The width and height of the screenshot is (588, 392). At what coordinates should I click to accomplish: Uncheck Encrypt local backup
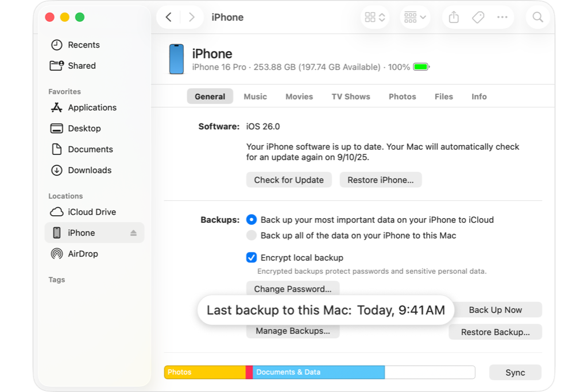[x=252, y=258]
